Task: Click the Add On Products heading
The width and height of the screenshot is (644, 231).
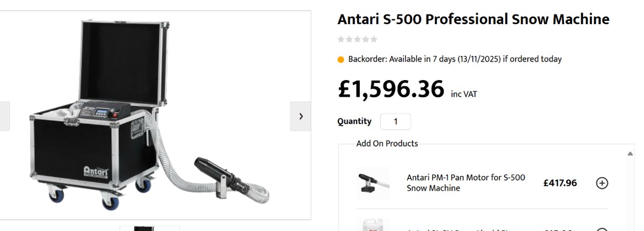Action: pyautogui.click(x=387, y=143)
